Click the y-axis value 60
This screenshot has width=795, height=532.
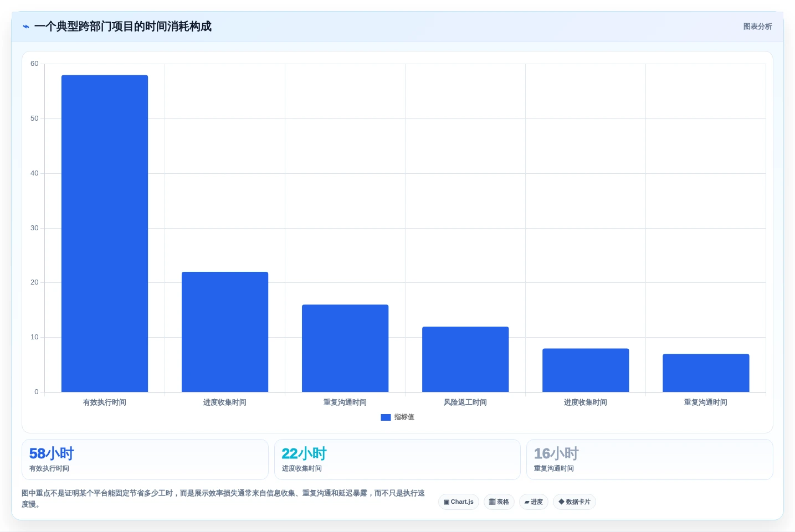(x=34, y=64)
